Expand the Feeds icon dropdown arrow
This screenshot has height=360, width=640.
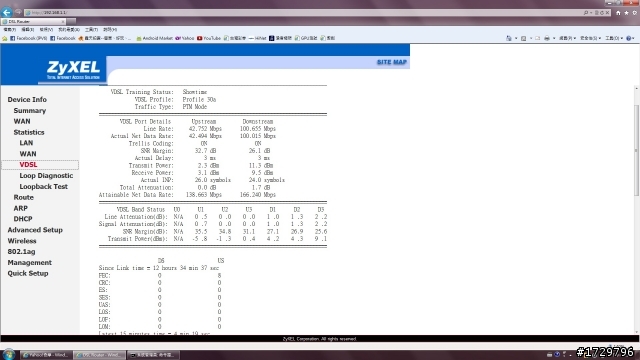[531, 38]
